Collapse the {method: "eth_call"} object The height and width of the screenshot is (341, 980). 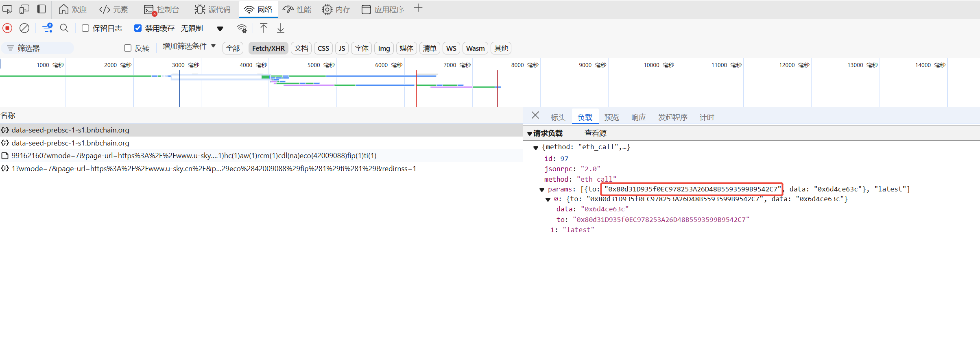tap(536, 148)
